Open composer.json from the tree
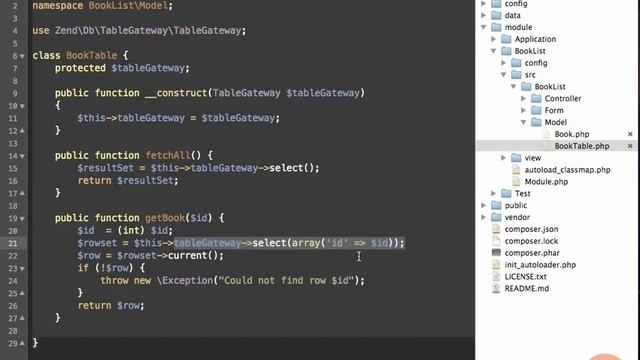 pos(531,229)
